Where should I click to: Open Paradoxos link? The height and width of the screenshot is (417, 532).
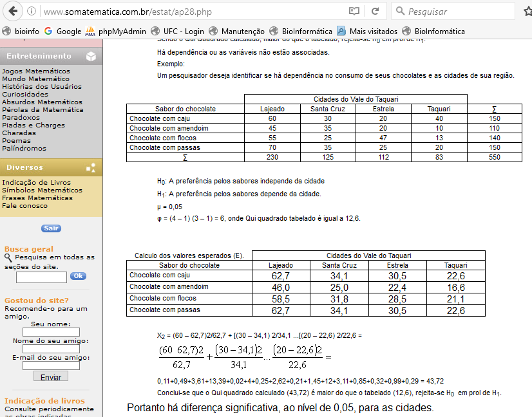coord(21,118)
